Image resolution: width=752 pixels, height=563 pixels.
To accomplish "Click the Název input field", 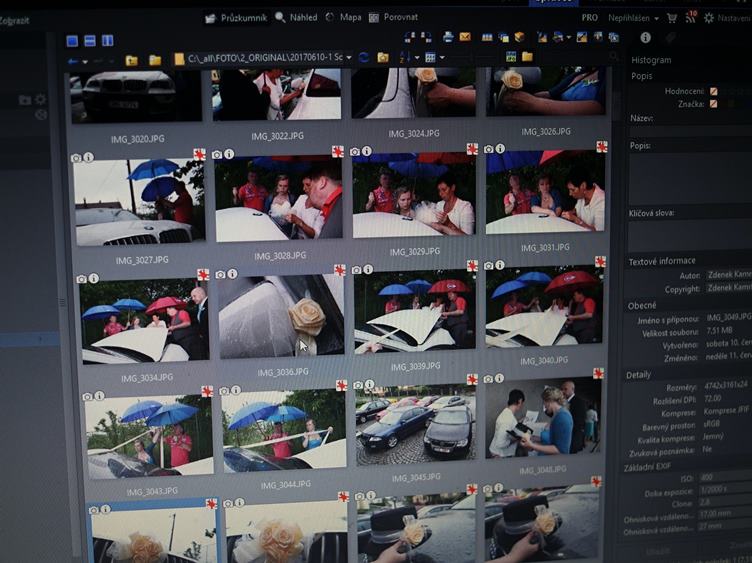I will [x=691, y=129].
